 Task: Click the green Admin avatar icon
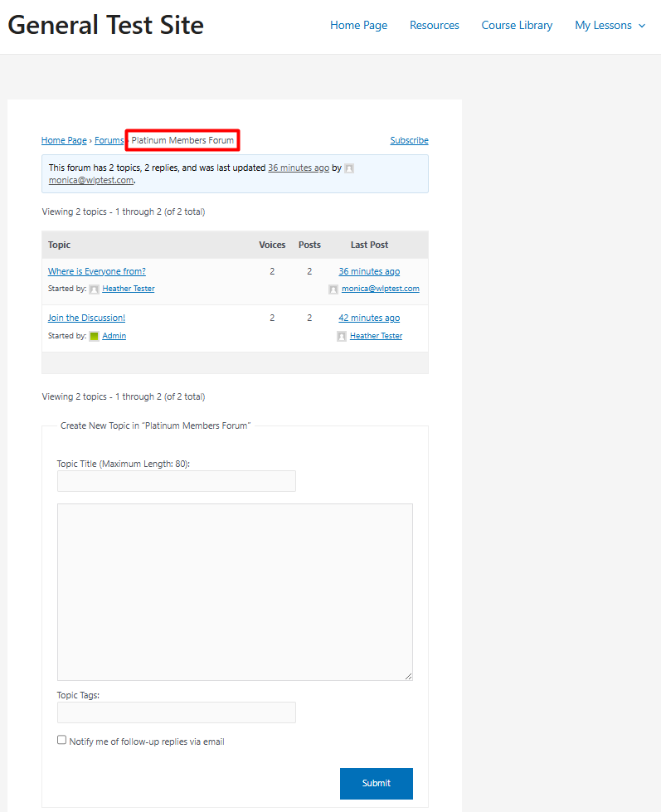[95, 336]
